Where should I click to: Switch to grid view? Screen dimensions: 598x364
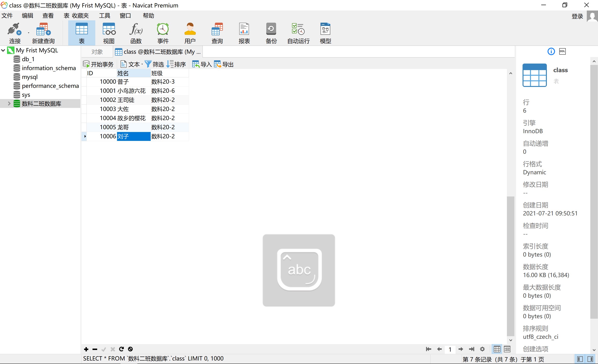(497, 349)
